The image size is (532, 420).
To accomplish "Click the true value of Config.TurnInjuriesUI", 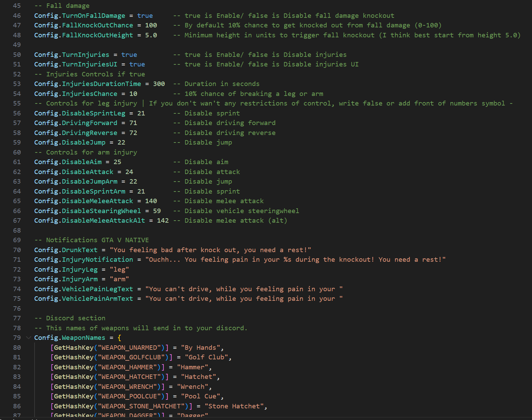I will pyautogui.click(x=137, y=64).
